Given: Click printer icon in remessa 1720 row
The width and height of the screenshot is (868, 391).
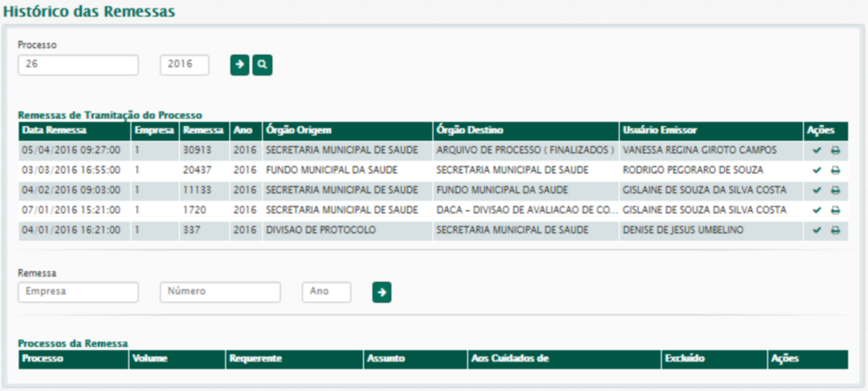Looking at the screenshot, I should [x=836, y=210].
